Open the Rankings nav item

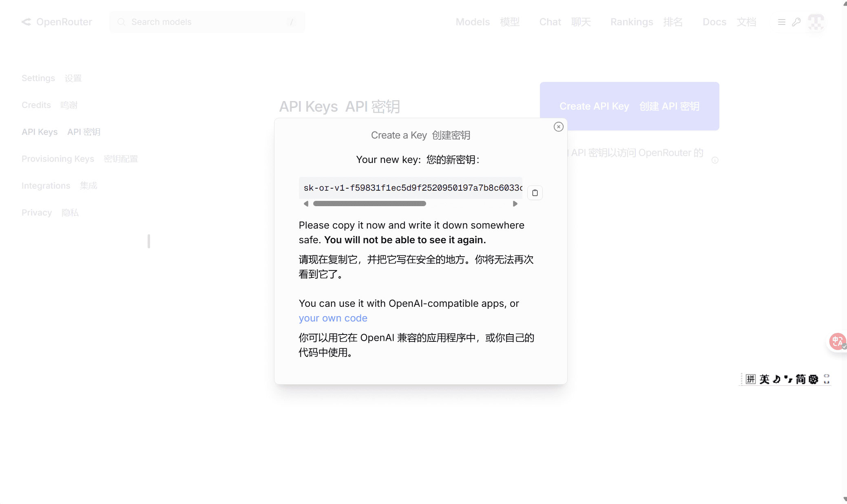point(631,22)
